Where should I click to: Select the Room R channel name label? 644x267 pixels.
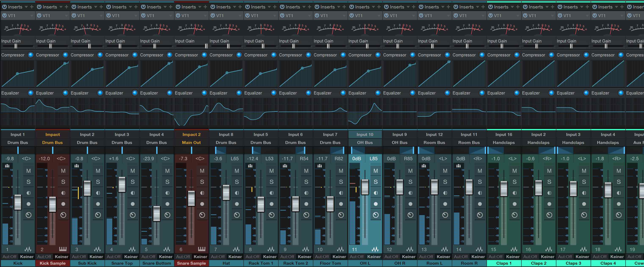click(469, 263)
